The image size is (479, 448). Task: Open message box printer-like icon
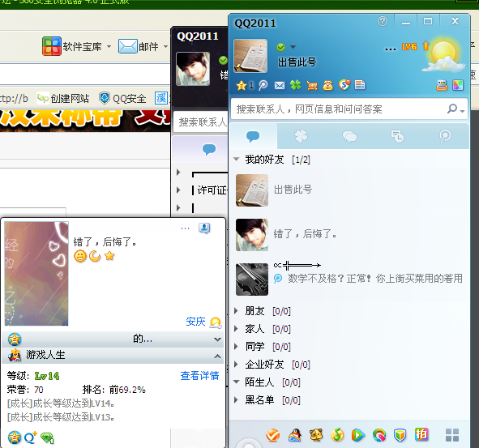click(442, 85)
